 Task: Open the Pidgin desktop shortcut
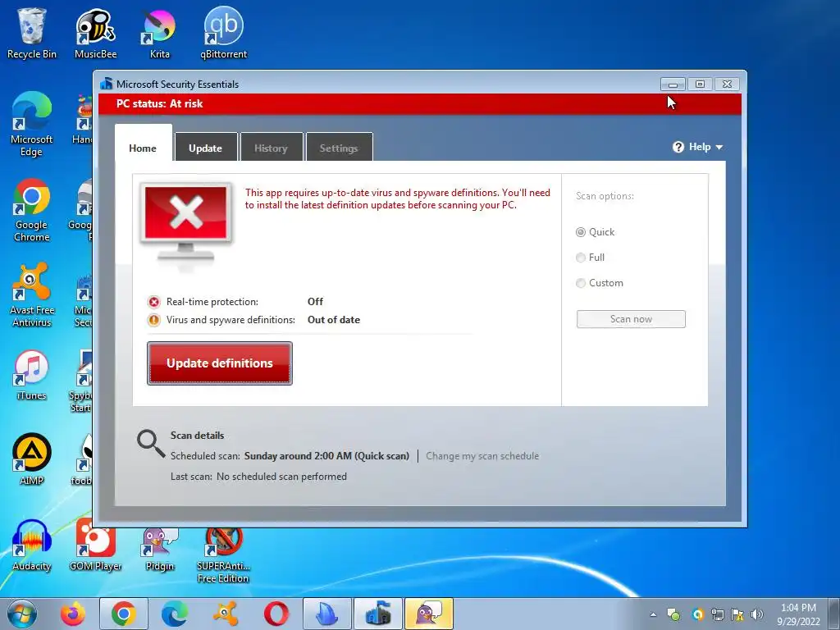point(160,550)
